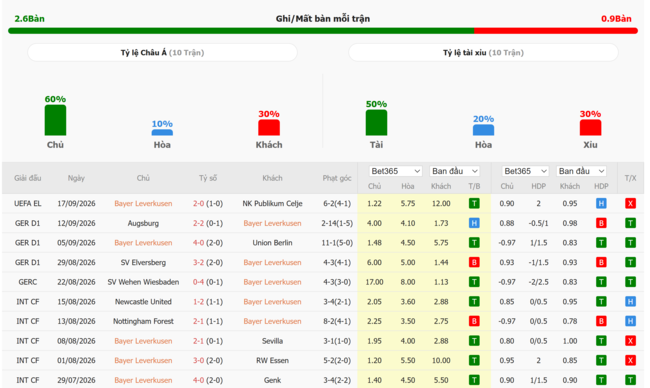Open the SV Elversberg team link

[143, 262]
